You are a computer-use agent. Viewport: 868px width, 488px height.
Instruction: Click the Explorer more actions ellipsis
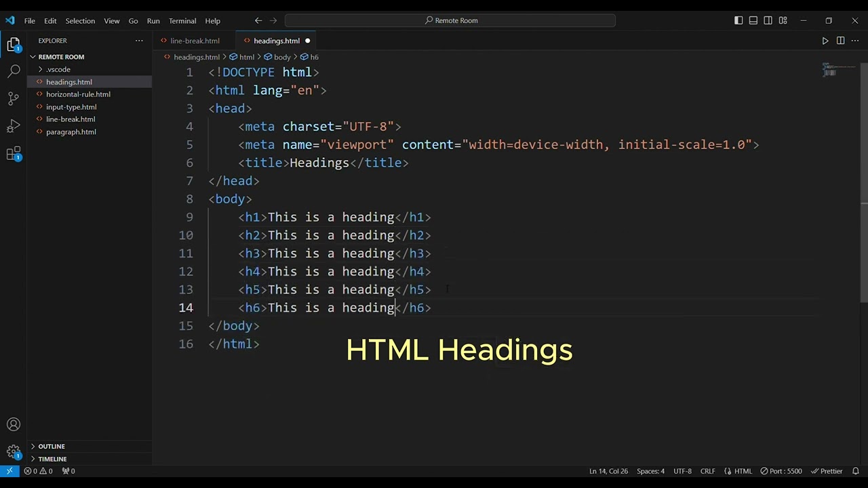(139, 41)
